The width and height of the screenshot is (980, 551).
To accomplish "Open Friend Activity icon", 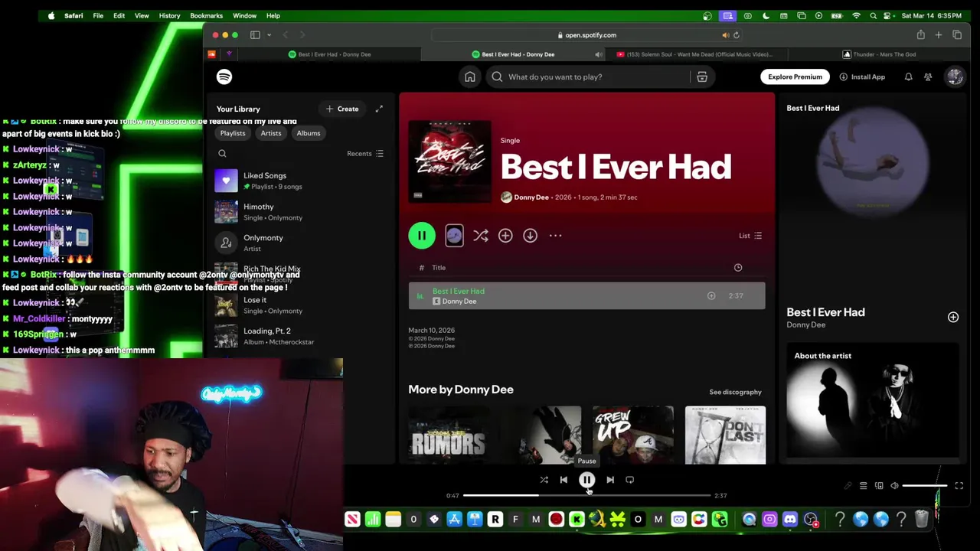I will [928, 77].
